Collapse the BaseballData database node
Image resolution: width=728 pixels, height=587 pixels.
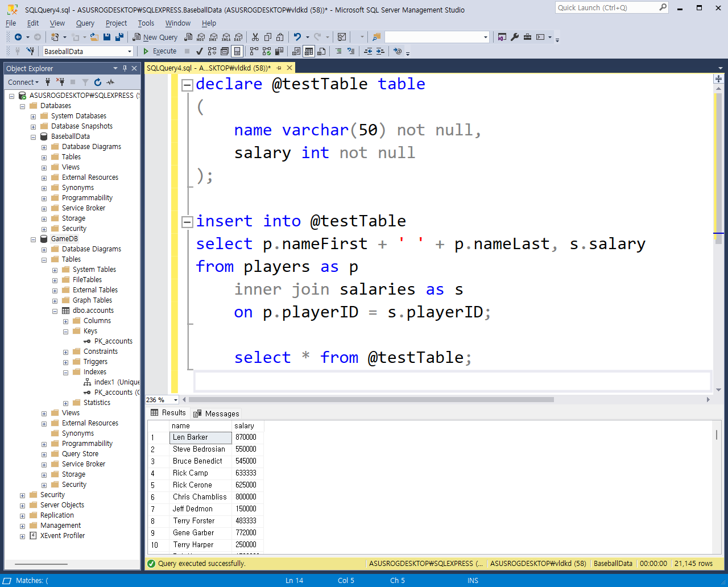point(33,137)
